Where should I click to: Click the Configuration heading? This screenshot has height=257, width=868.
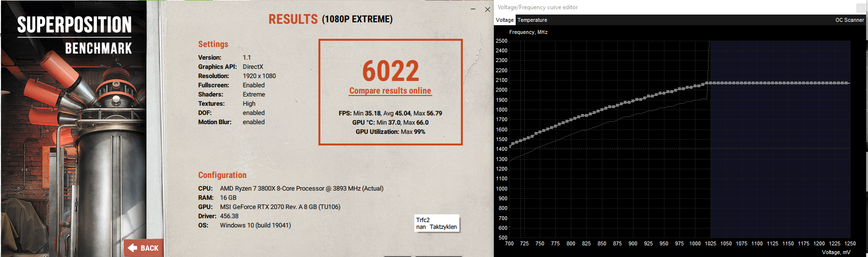point(222,175)
